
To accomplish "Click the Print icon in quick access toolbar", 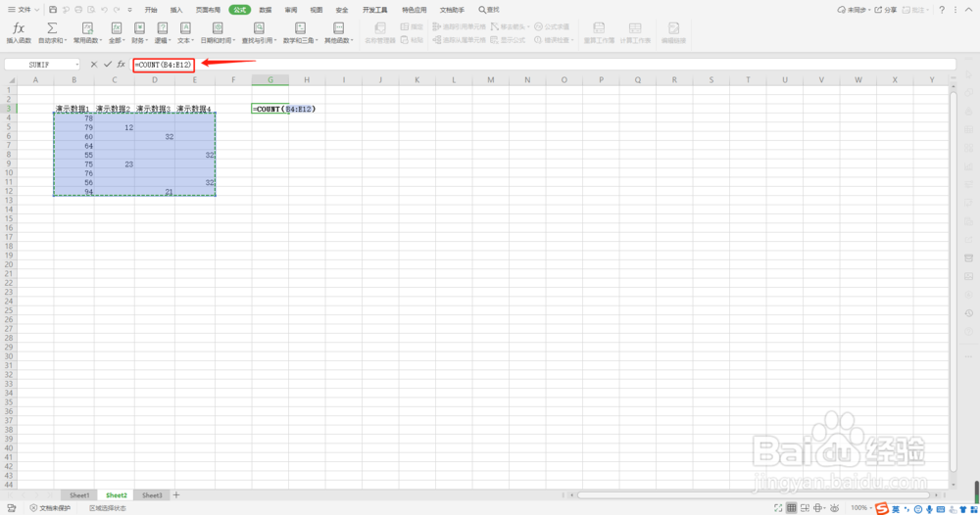I will (78, 10).
